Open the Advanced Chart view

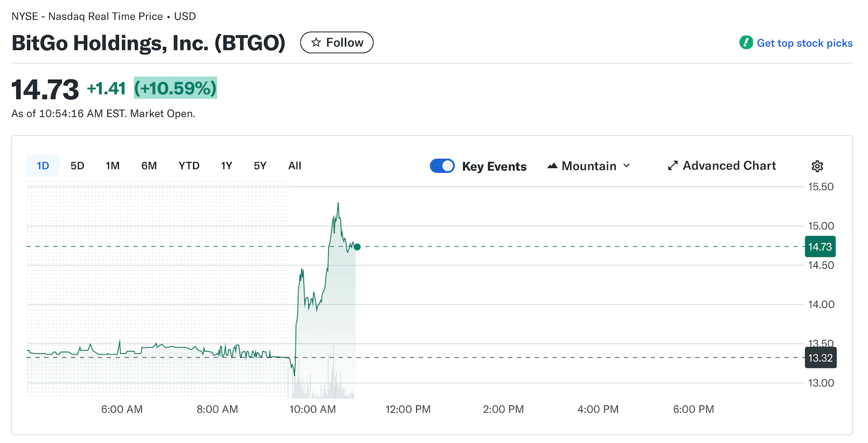tap(722, 166)
